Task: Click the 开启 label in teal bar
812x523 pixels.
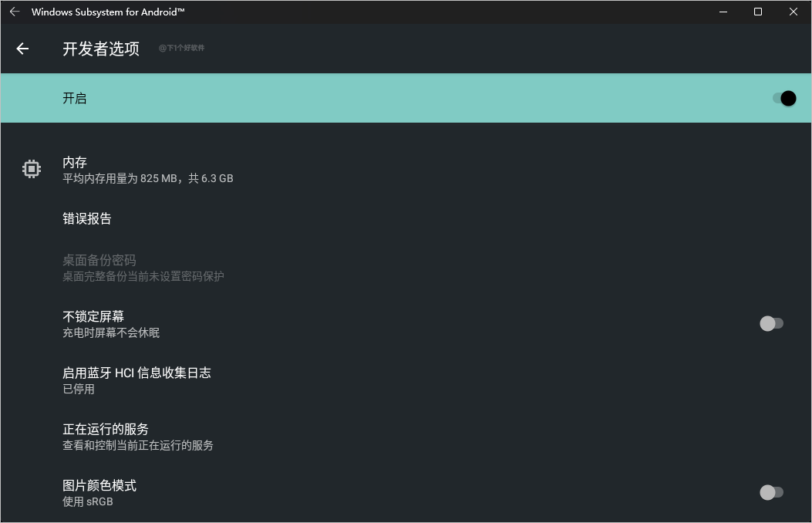Action: [75, 98]
